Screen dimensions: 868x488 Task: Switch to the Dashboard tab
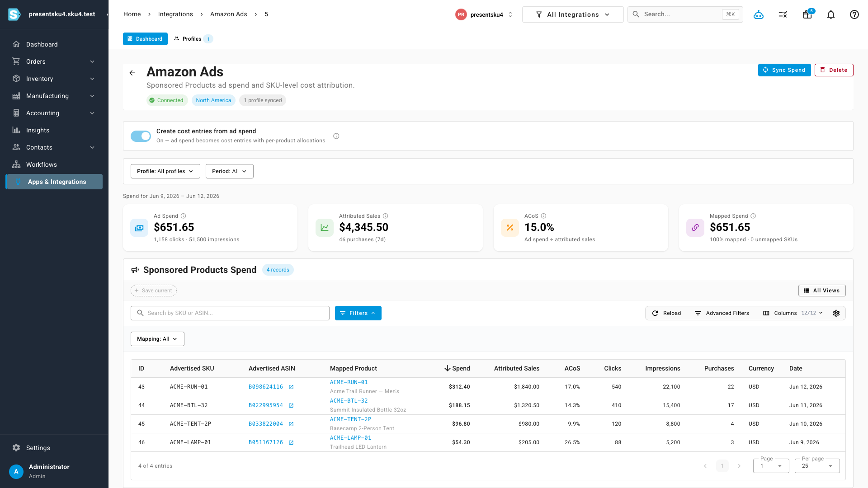pyautogui.click(x=145, y=39)
